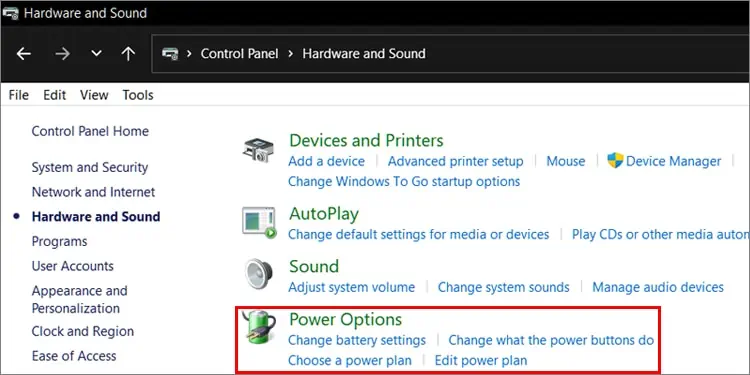This screenshot has width=750, height=375.
Task: Open Appearance and Personalization category
Action: pyautogui.click(x=79, y=299)
